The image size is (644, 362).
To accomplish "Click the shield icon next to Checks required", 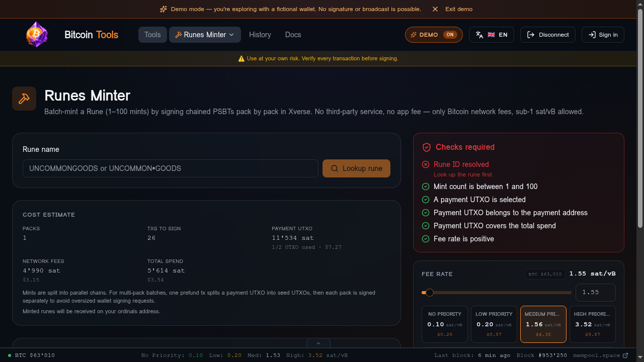I will pos(427,147).
